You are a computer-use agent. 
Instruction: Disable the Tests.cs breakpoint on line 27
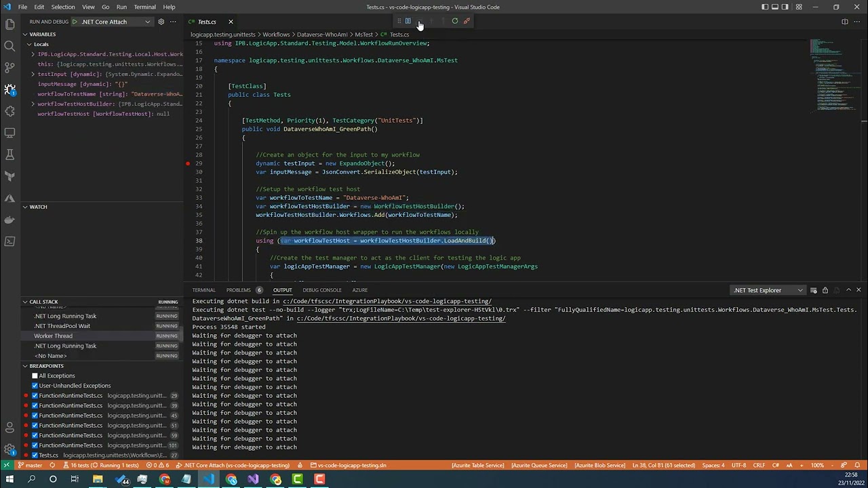(x=35, y=455)
